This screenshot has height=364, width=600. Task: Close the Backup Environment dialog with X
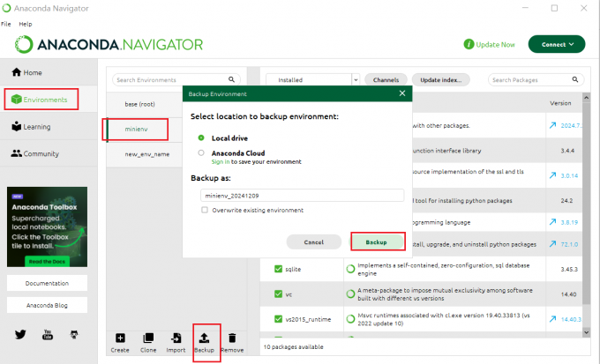pos(402,93)
